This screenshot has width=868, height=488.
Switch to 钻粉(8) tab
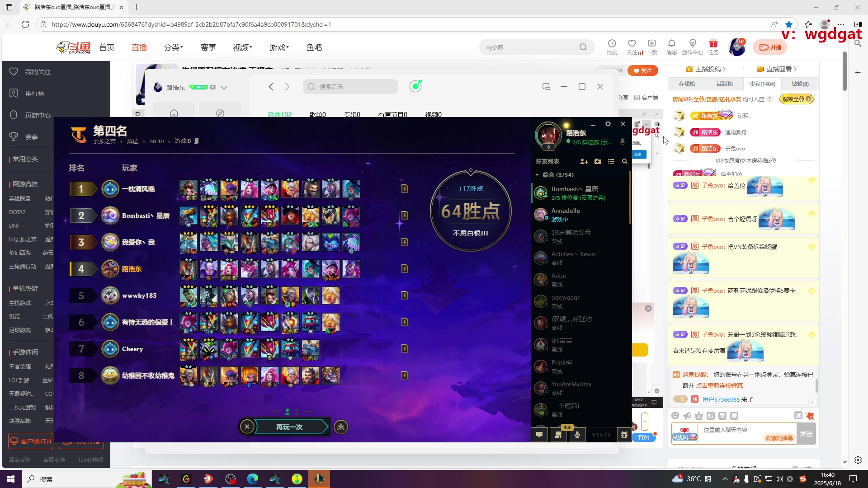pyautogui.click(x=800, y=84)
